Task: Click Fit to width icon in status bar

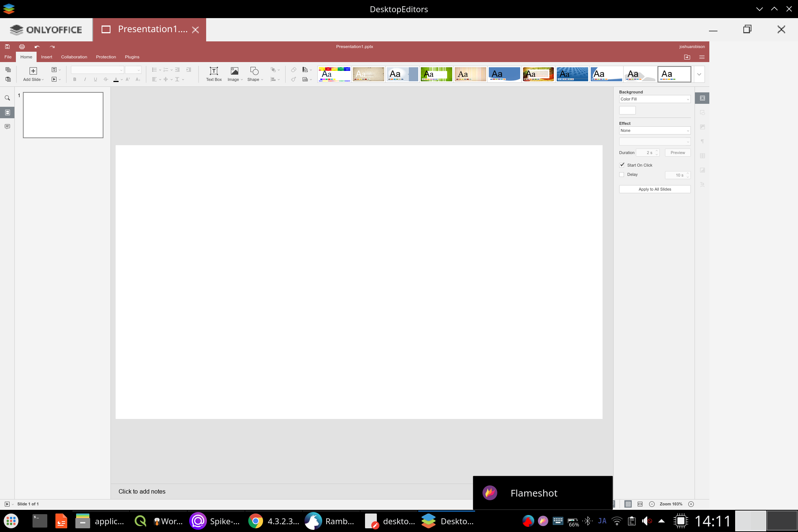Action: click(x=640, y=504)
